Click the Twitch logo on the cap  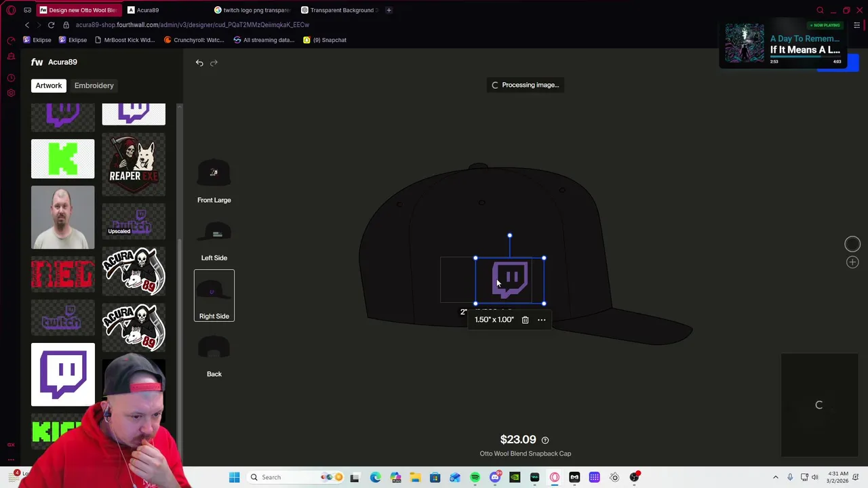pyautogui.click(x=510, y=280)
